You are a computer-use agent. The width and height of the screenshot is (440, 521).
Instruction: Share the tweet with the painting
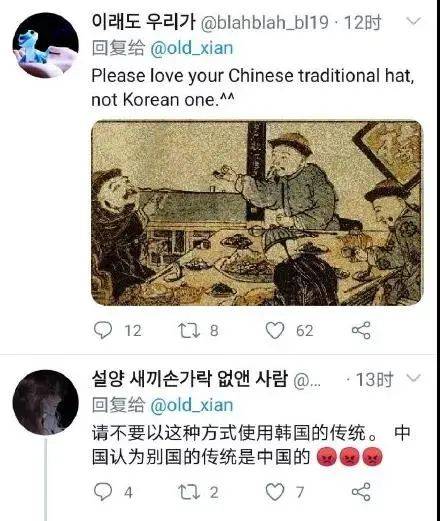tap(361, 330)
